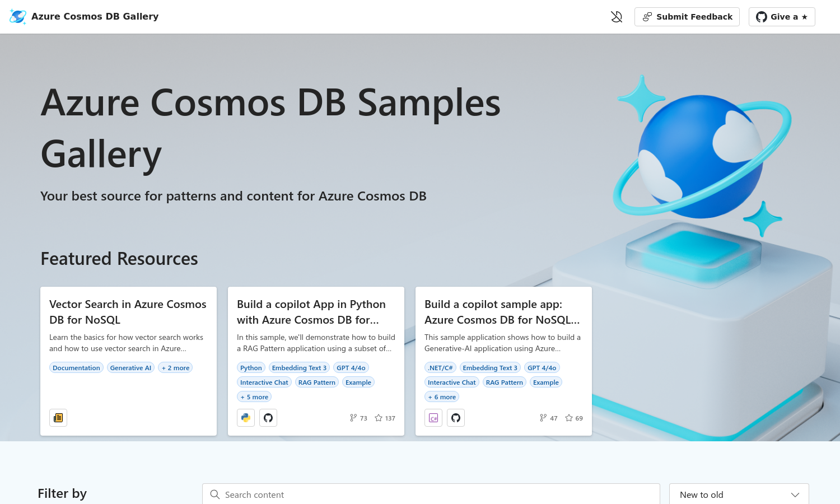840x504 pixels.
Task: Click the documentation icon on the Vector Search card
Action: (x=58, y=417)
